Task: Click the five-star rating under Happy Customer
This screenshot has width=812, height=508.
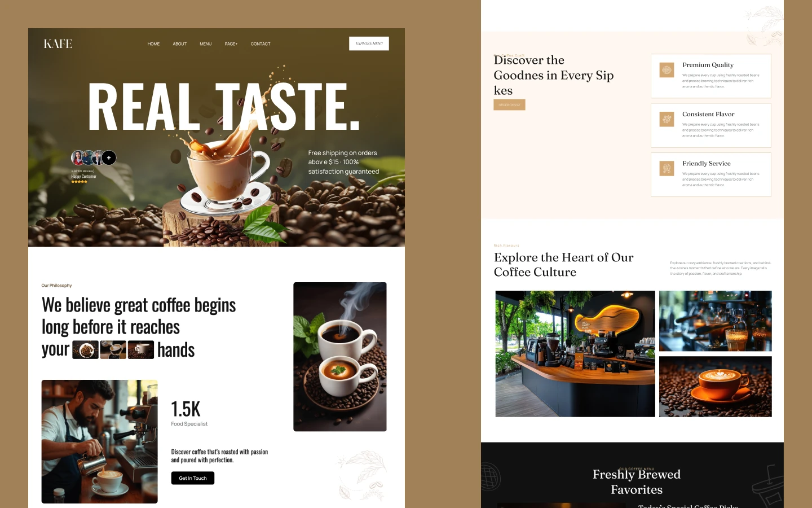Action: click(79, 182)
